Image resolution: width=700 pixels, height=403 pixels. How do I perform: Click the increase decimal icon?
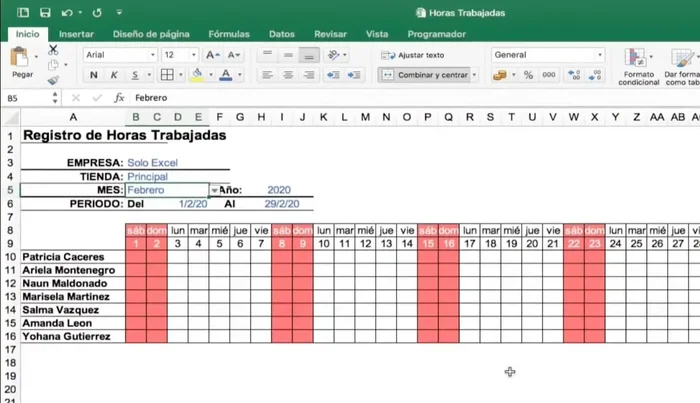pyautogui.click(x=574, y=75)
